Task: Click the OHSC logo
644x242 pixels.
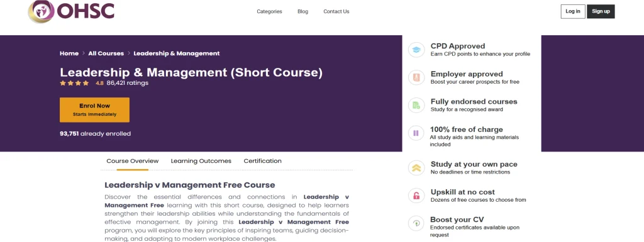Action: click(71, 11)
